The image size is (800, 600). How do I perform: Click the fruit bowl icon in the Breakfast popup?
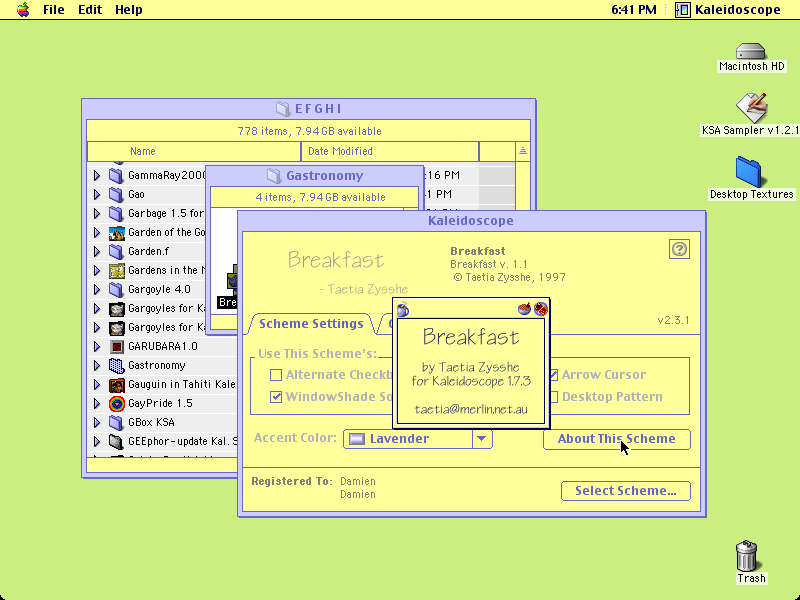tap(524, 309)
